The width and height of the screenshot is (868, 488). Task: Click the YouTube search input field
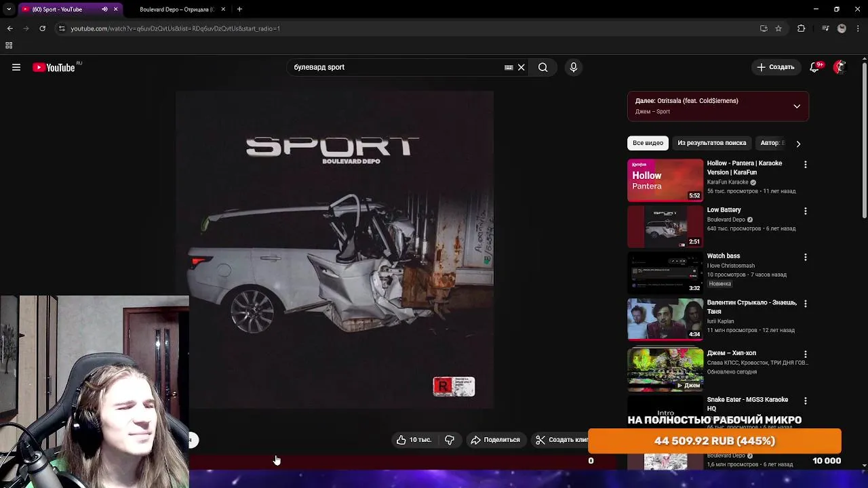pyautogui.click(x=397, y=67)
